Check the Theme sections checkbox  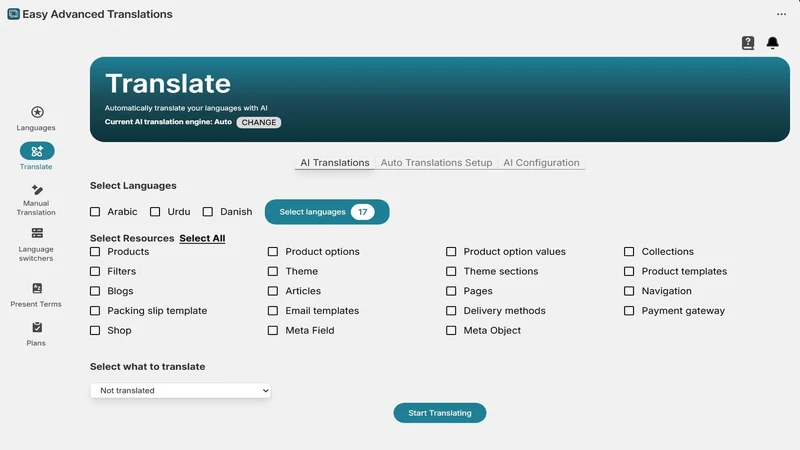point(451,271)
